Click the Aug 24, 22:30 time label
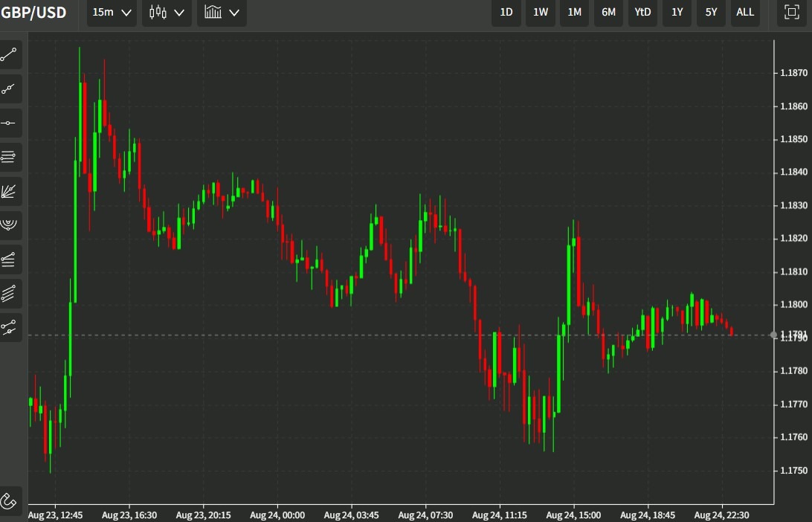The height and width of the screenshot is (522, 812). click(721, 515)
